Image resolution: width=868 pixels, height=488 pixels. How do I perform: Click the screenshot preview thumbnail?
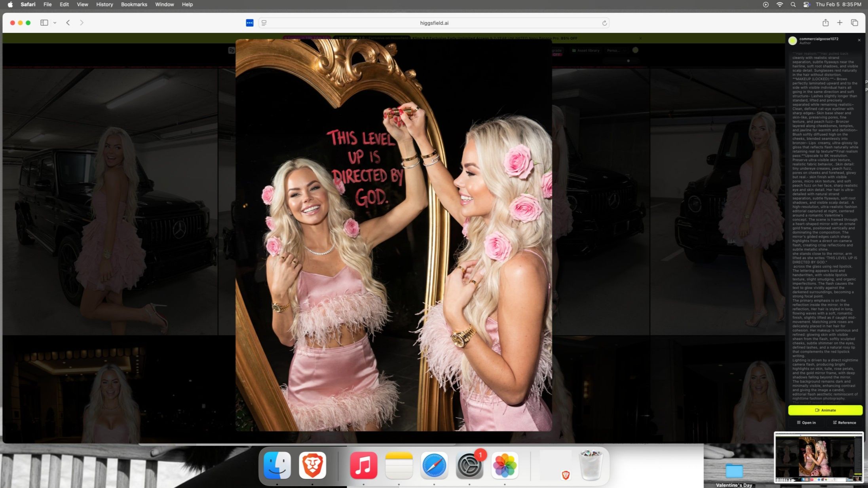[x=819, y=457]
